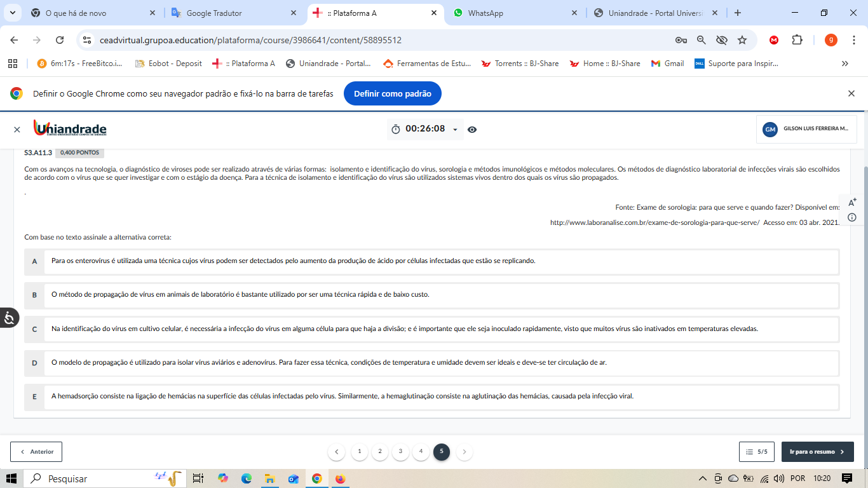The height and width of the screenshot is (488, 868).
Task: Click the info circle icon below A+
Action: pyautogui.click(x=852, y=217)
